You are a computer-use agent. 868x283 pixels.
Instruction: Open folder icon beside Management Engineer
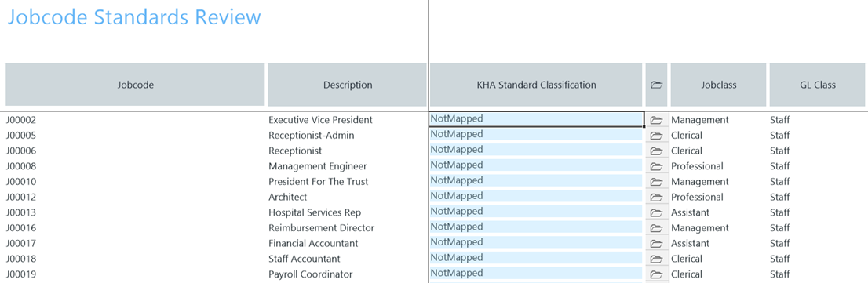[656, 166]
